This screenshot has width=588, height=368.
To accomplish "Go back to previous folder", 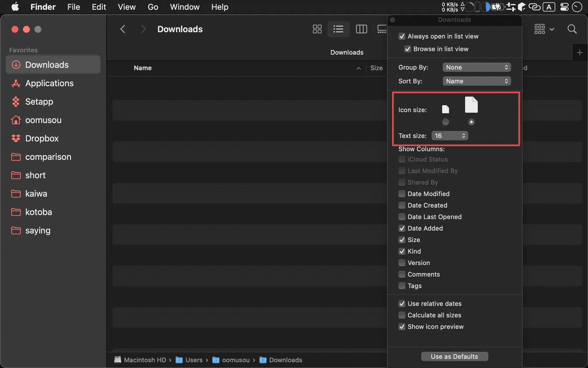I will [123, 29].
